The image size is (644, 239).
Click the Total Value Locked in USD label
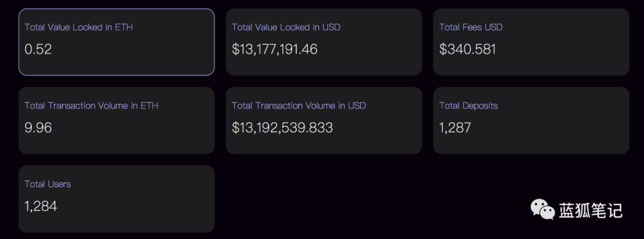(286, 27)
